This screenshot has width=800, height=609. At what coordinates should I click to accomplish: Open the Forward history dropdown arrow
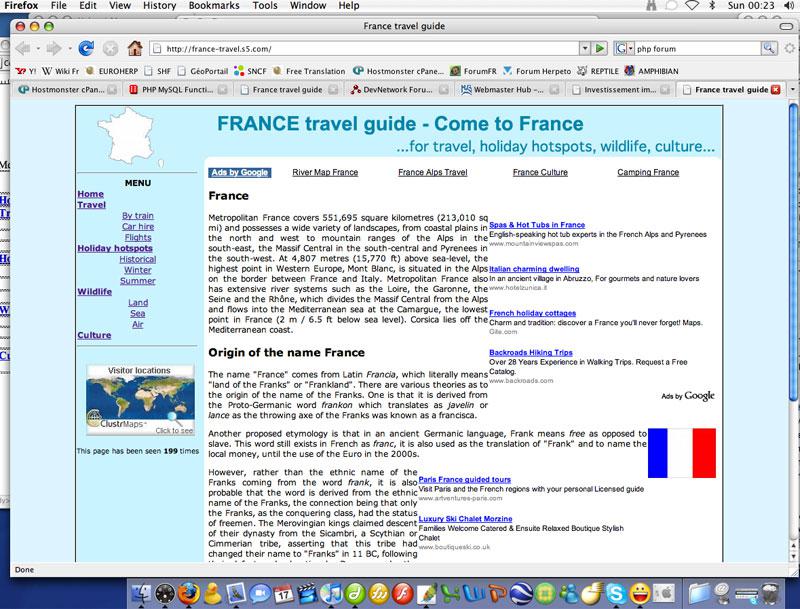pyautogui.click(x=69, y=49)
